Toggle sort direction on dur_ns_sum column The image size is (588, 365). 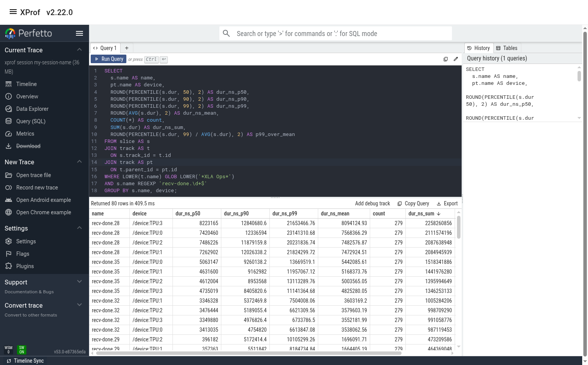(438, 213)
